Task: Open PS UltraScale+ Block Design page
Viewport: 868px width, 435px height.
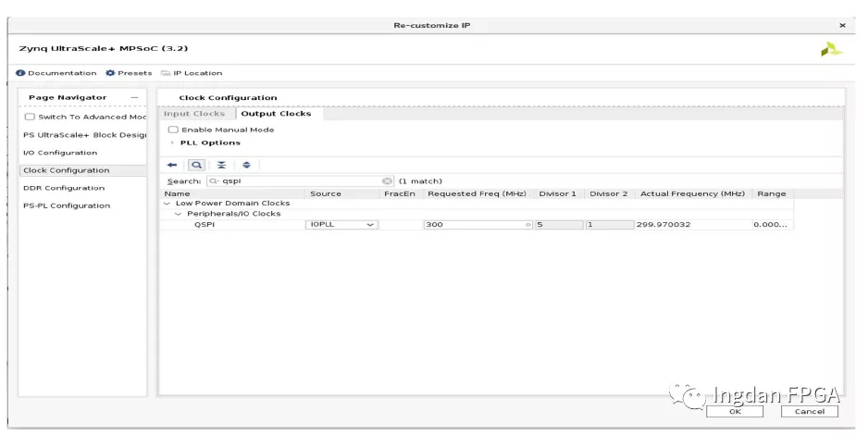Action: coord(85,135)
